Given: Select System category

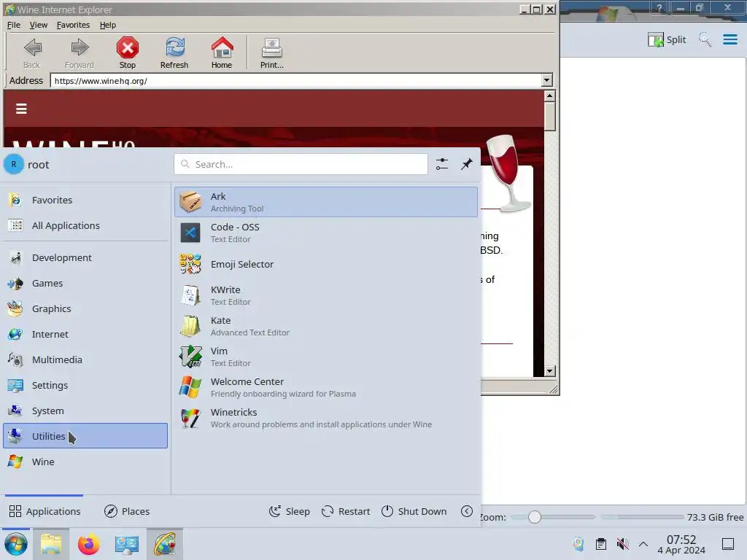Looking at the screenshot, I should coord(85,411).
